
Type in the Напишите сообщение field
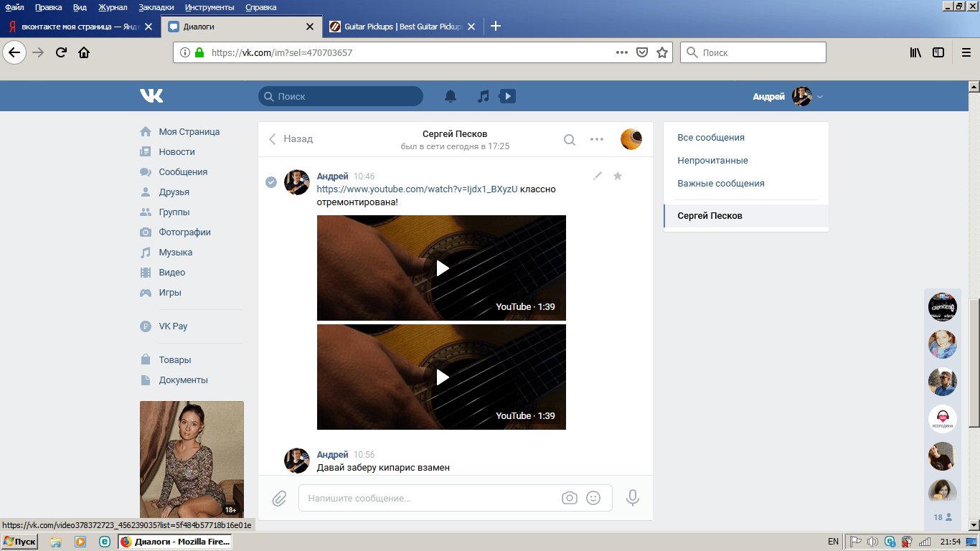click(430, 498)
